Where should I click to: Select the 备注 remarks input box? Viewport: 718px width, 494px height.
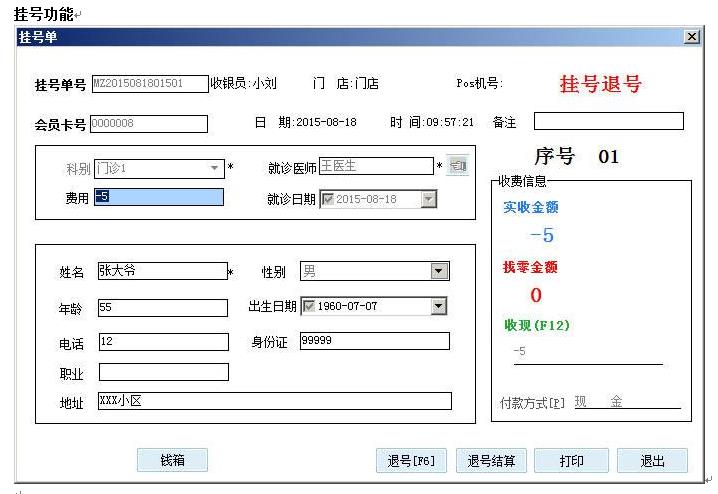point(608,121)
